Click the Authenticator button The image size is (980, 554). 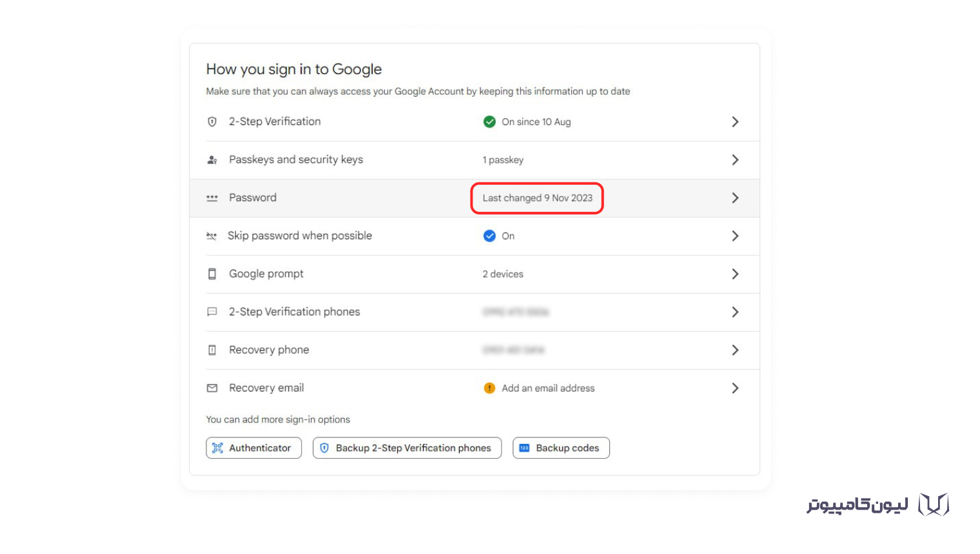pyautogui.click(x=253, y=448)
